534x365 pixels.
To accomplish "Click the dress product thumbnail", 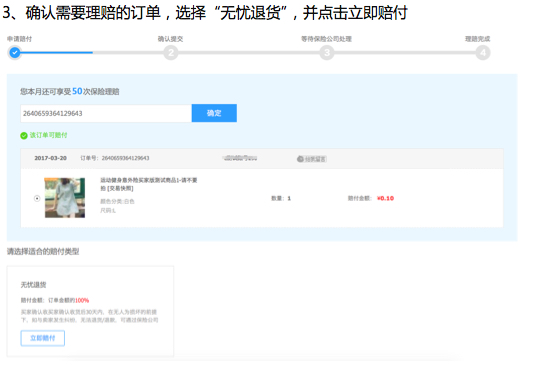I will [65, 197].
